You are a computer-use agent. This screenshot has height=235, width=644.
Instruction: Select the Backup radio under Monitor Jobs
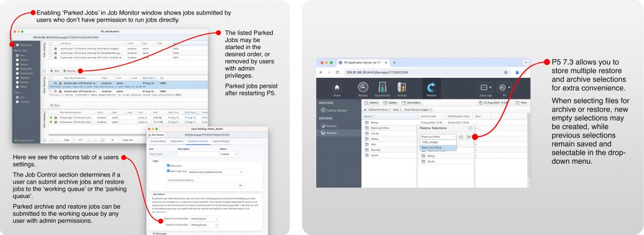point(17,64)
